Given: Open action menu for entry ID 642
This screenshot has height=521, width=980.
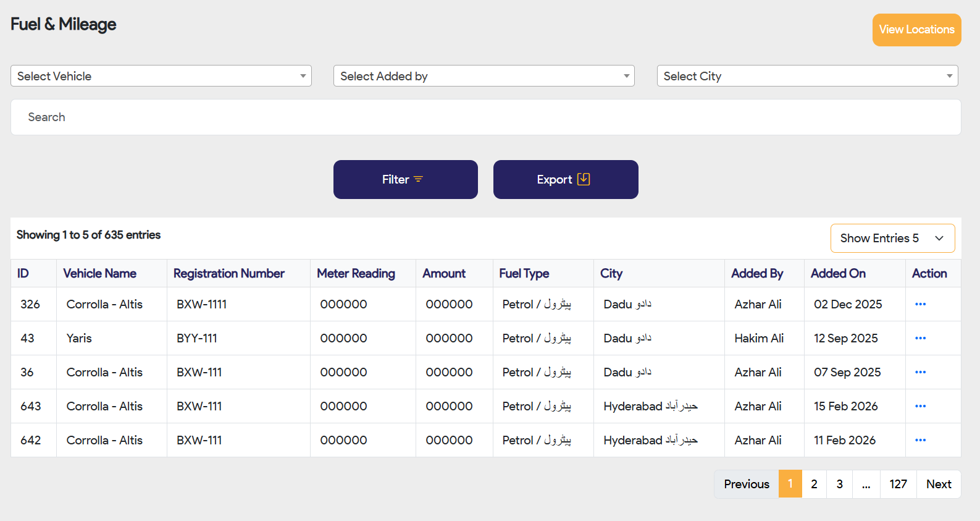Looking at the screenshot, I should pos(920,440).
